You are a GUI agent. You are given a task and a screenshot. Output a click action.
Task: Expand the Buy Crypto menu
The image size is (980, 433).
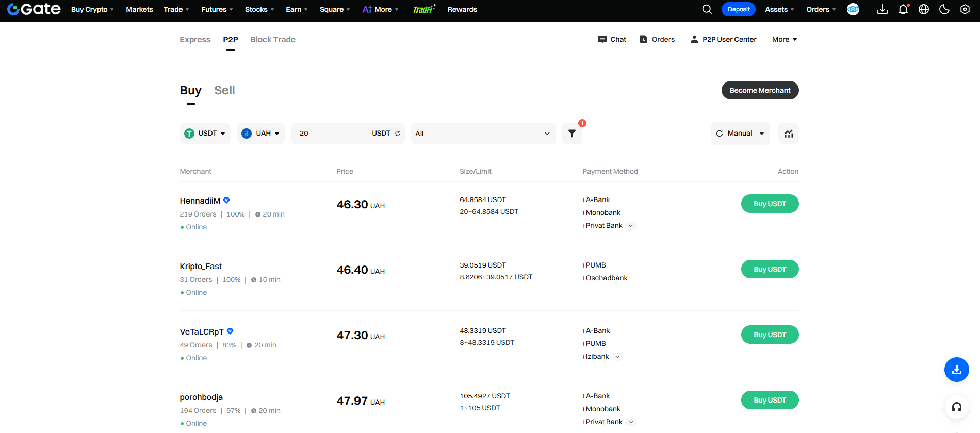point(92,9)
